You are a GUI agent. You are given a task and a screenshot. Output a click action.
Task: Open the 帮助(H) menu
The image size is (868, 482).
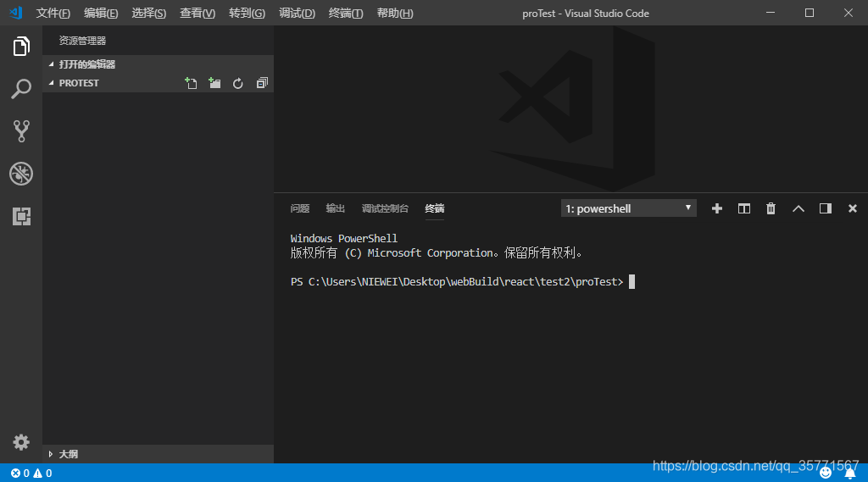point(395,14)
